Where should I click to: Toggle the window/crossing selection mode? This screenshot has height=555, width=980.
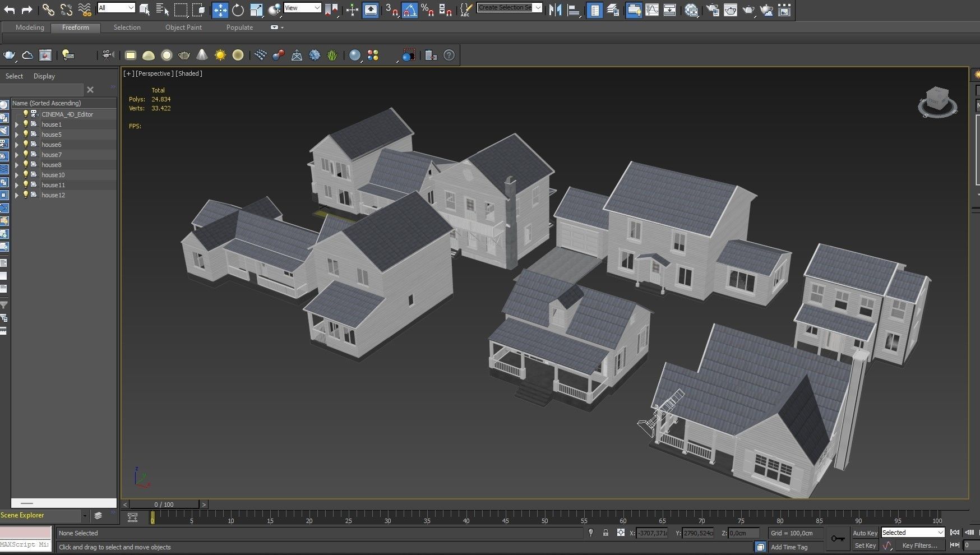coord(198,10)
